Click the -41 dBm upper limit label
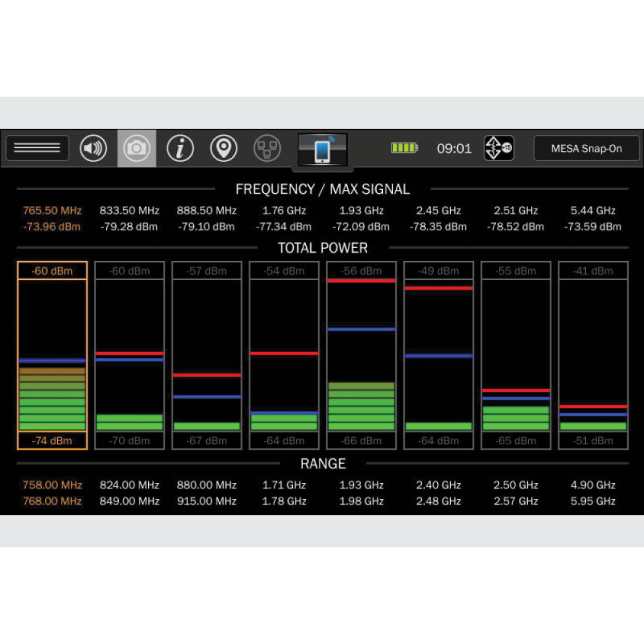 point(593,270)
